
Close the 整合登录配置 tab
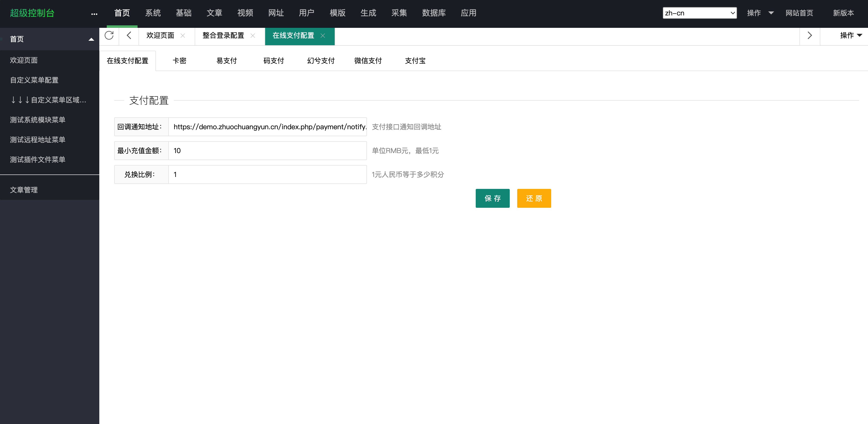point(253,36)
